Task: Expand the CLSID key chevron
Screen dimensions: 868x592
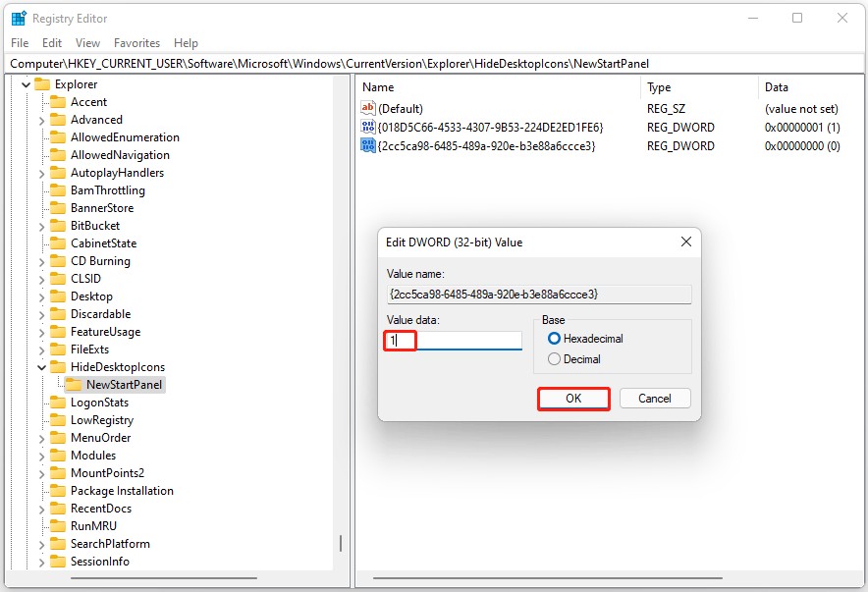Action: point(41,279)
